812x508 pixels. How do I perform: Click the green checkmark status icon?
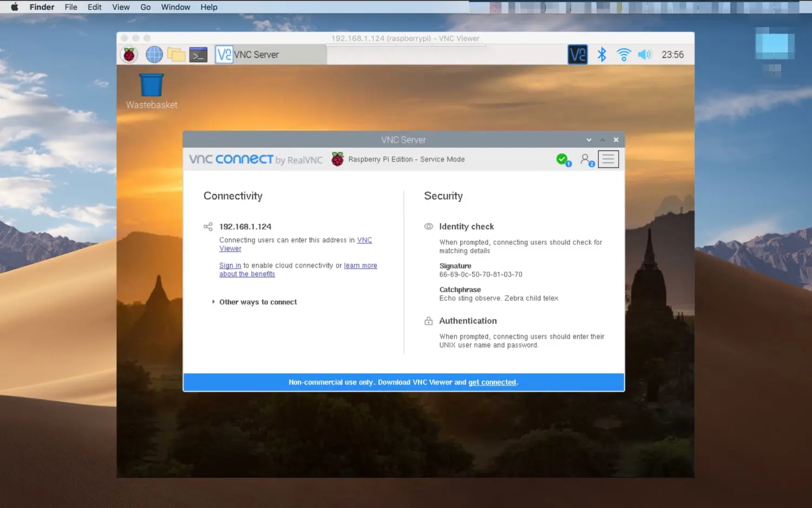coord(563,159)
